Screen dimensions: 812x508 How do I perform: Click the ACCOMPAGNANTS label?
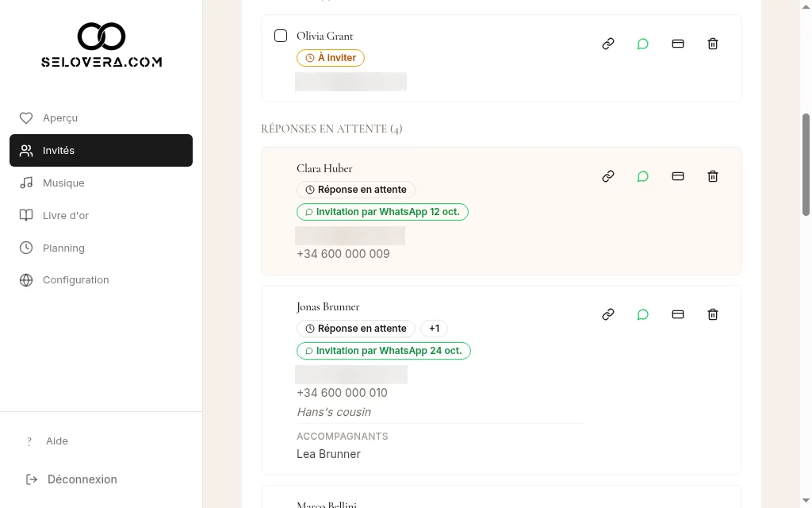coord(343,437)
